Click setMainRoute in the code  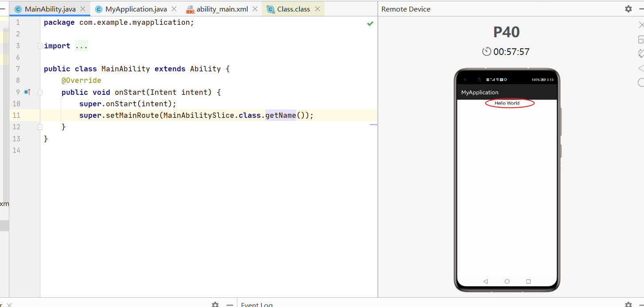(132, 115)
